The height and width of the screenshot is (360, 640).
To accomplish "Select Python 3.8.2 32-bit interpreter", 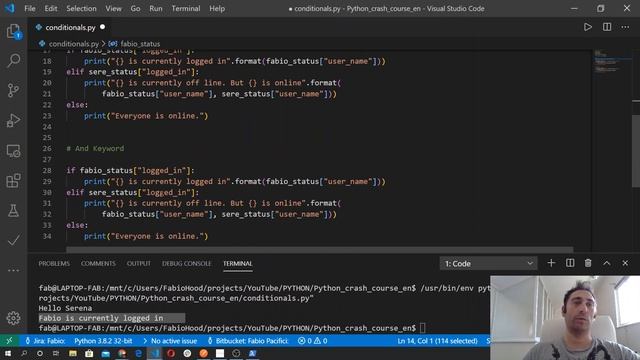I will [103, 340].
